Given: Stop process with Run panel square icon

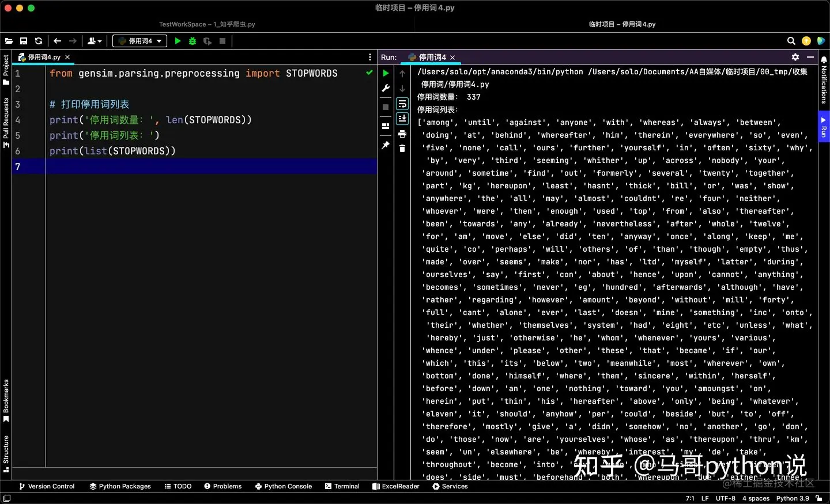Looking at the screenshot, I should point(386,107).
